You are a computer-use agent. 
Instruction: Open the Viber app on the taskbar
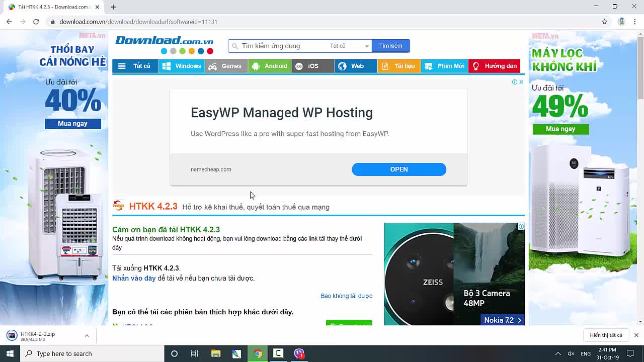299,353
